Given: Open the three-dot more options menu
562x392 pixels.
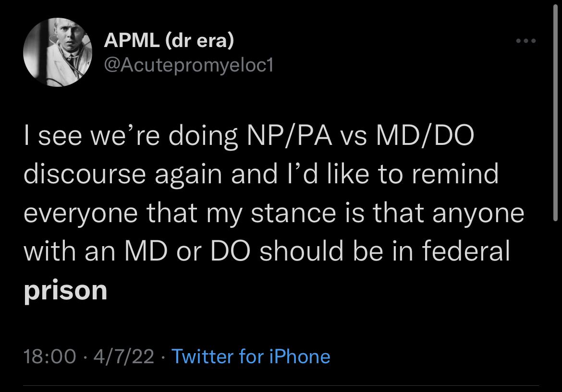Looking at the screenshot, I should pyautogui.click(x=525, y=41).
